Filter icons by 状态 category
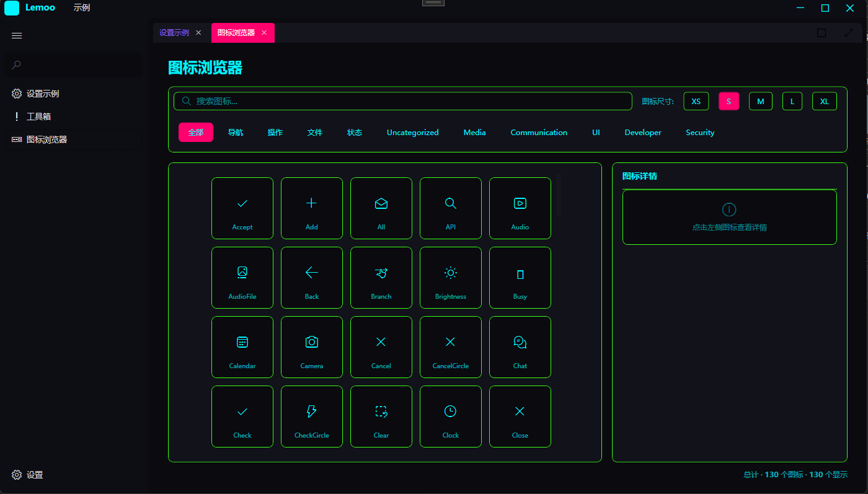The height and width of the screenshot is (494, 868). (355, 132)
